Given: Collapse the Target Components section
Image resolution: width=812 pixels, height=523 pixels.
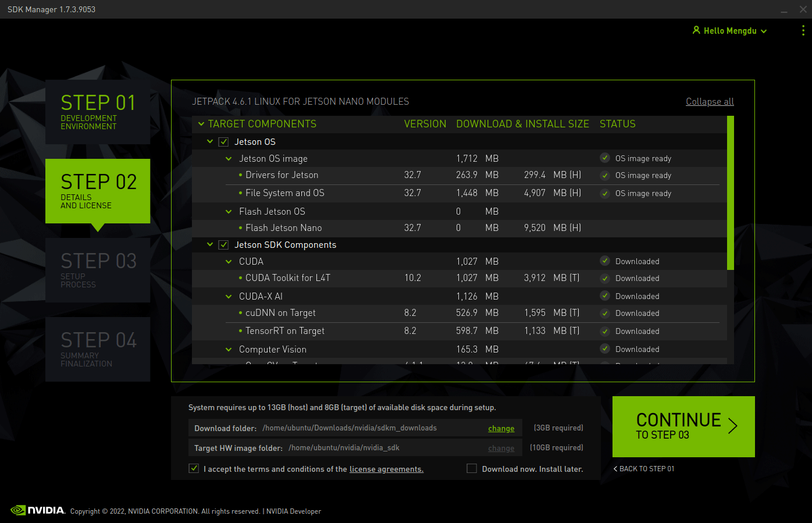Looking at the screenshot, I should [x=201, y=124].
